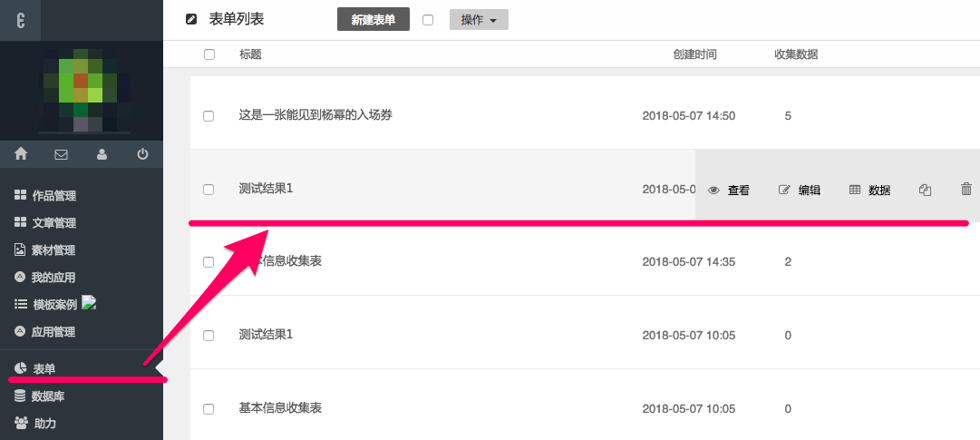Select 数据库 in the sidebar menu
980x440 pixels.
click(x=47, y=396)
